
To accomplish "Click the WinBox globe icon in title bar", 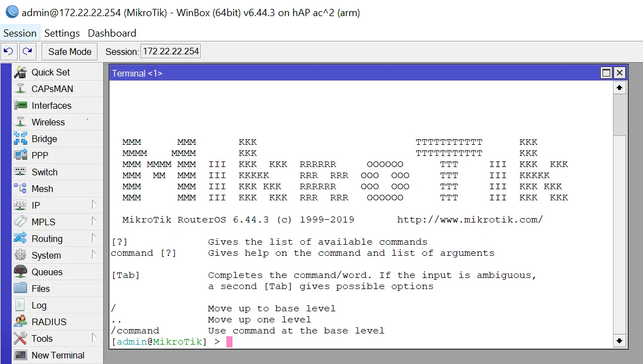I will click(12, 12).
